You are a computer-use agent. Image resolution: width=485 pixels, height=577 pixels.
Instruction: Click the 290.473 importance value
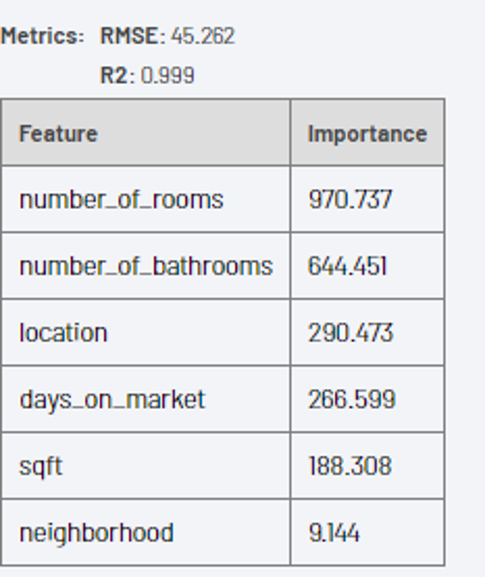(x=351, y=333)
